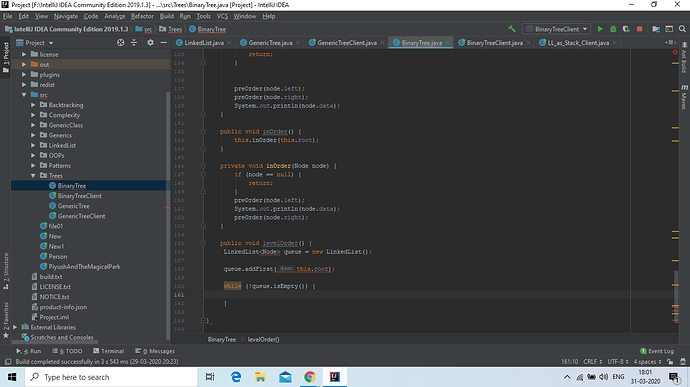Select GenericTree file in project tree
The image size is (690, 387).
coord(73,206)
